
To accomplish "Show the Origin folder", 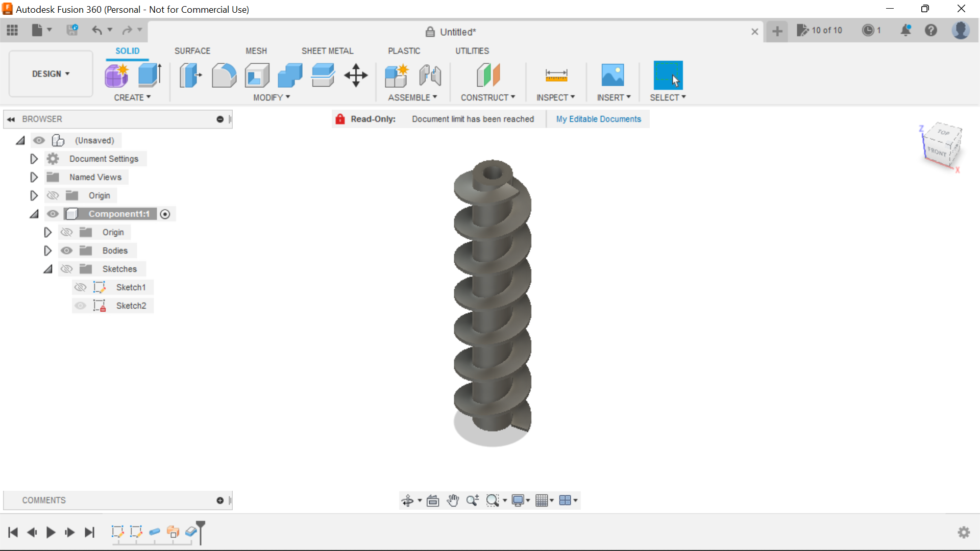I will [53, 195].
